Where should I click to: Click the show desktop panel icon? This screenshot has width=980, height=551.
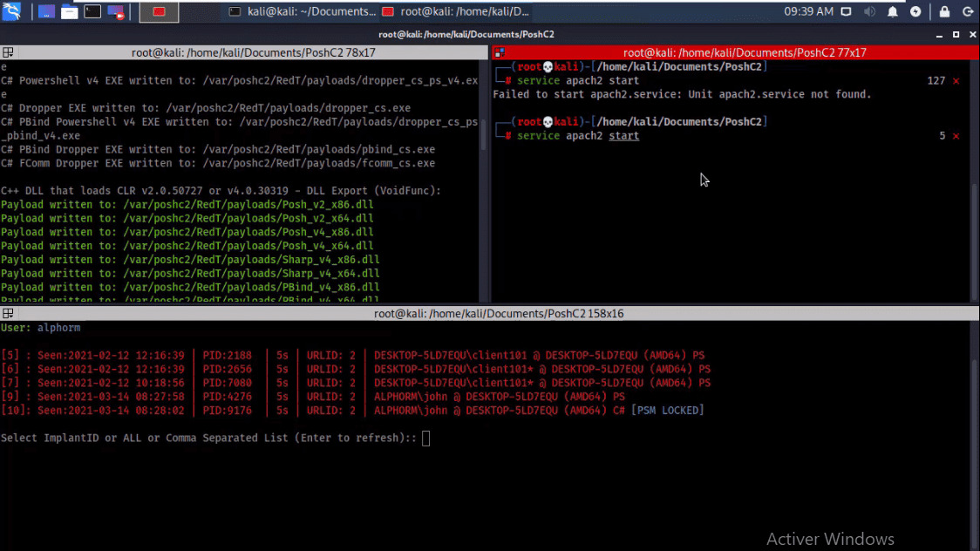(46, 12)
